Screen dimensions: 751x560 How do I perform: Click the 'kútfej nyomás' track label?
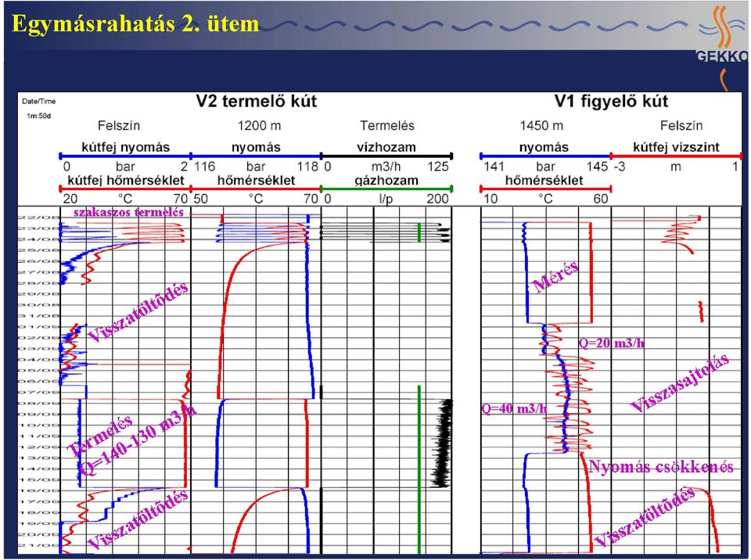(x=125, y=147)
